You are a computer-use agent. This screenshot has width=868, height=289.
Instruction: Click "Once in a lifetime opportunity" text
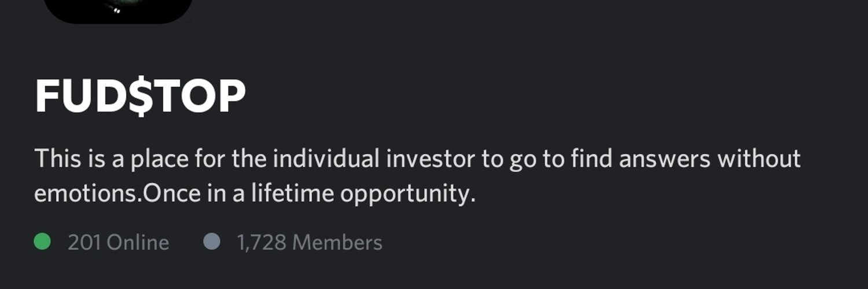(308, 194)
